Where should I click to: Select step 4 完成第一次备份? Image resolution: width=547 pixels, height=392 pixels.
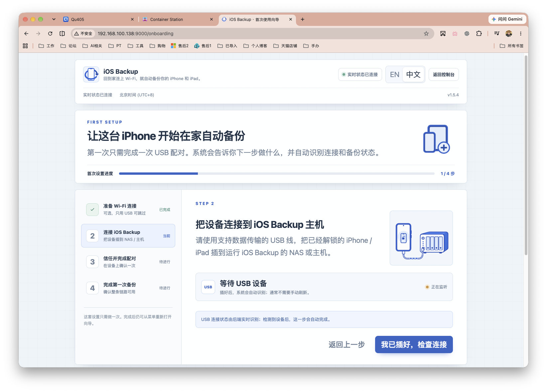(128, 288)
